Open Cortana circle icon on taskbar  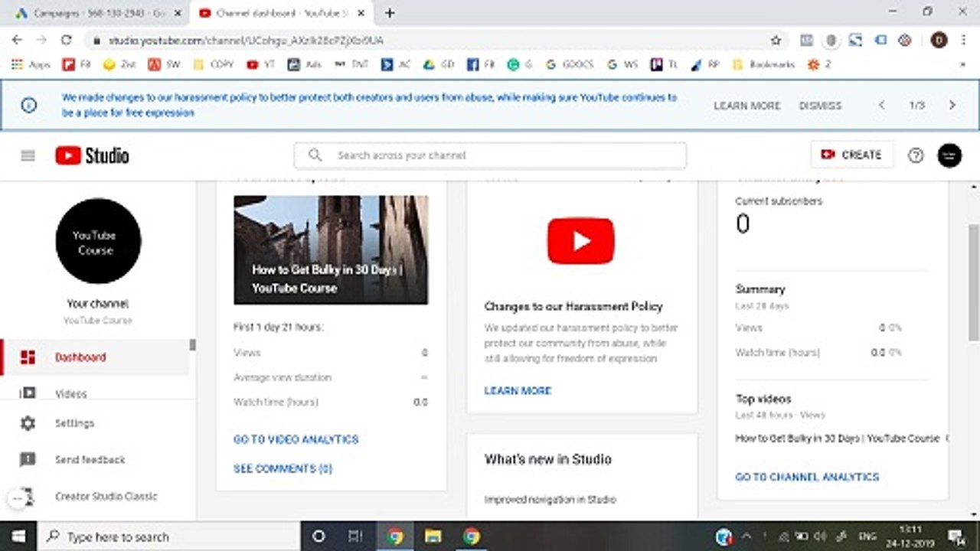[319, 536]
